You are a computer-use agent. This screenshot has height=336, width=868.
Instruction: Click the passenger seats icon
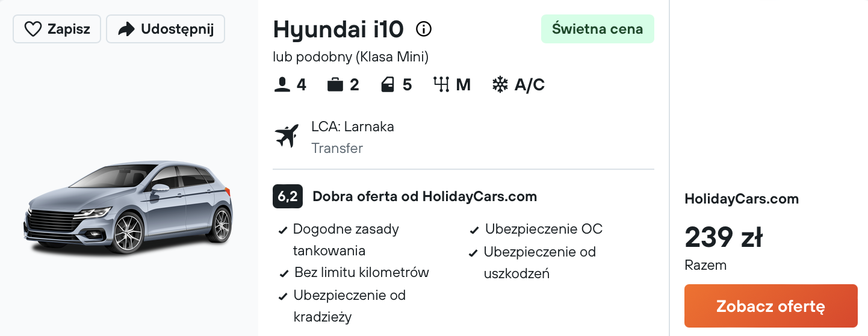click(282, 85)
